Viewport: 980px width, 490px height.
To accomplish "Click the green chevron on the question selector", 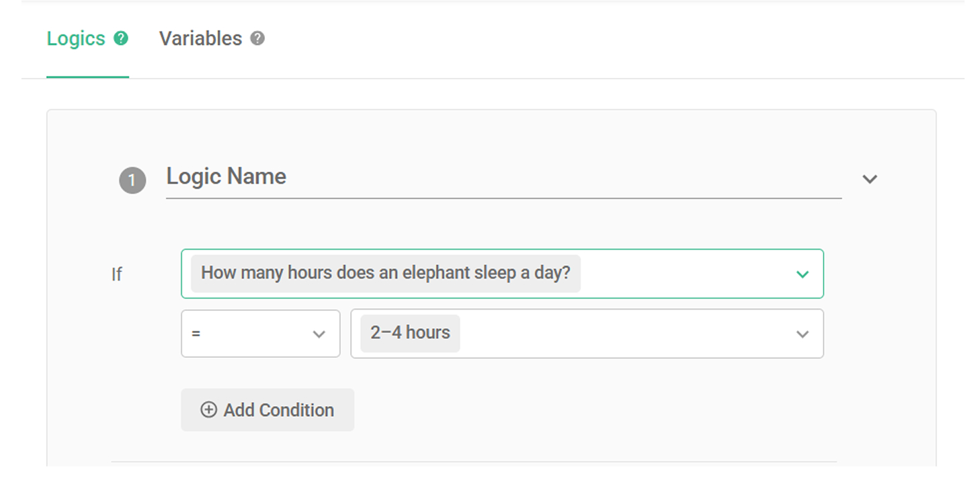I will (x=802, y=274).
